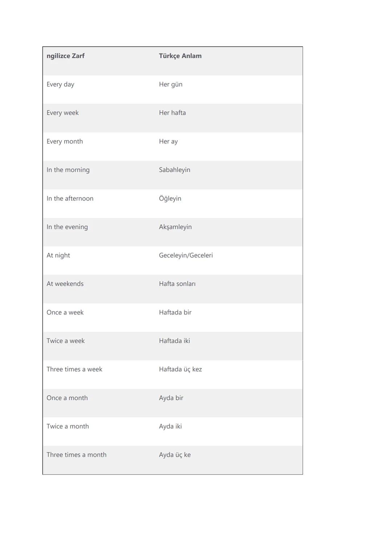This screenshot has width=392, height=554.
Task: Click 'In the afternoon' entry
Action: (70, 198)
